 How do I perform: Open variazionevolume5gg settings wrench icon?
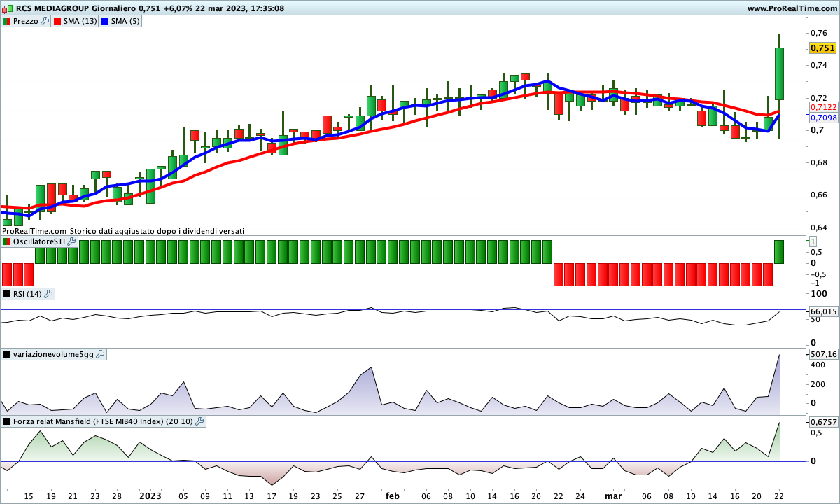pos(100,355)
